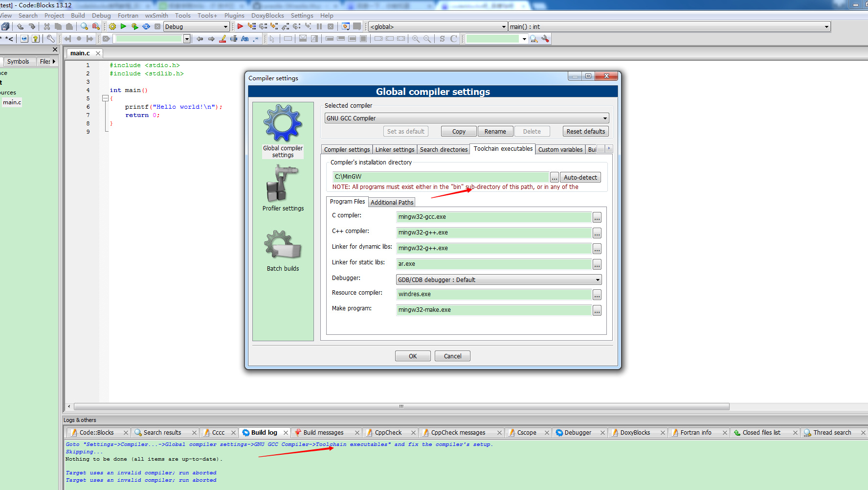Open the Plugins menu
The image size is (868, 490).
pos(234,15)
